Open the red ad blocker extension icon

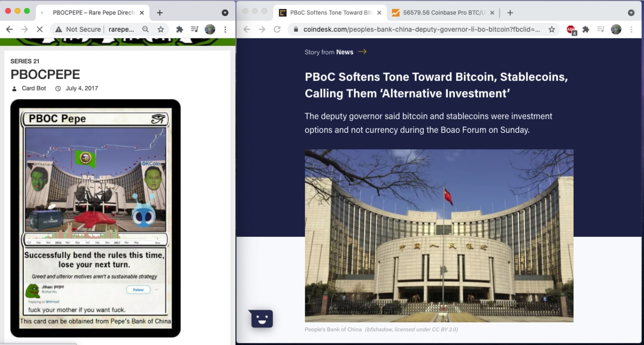(571, 30)
